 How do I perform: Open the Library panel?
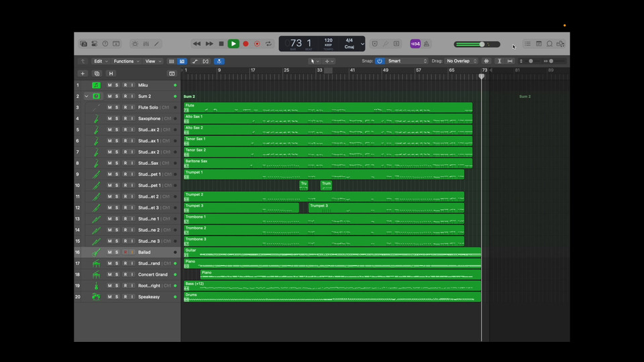[83, 44]
